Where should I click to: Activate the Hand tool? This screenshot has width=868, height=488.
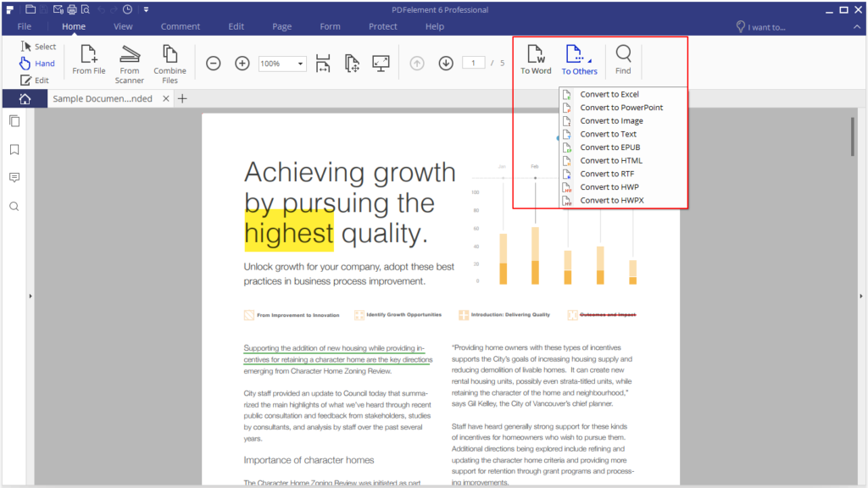(x=37, y=64)
